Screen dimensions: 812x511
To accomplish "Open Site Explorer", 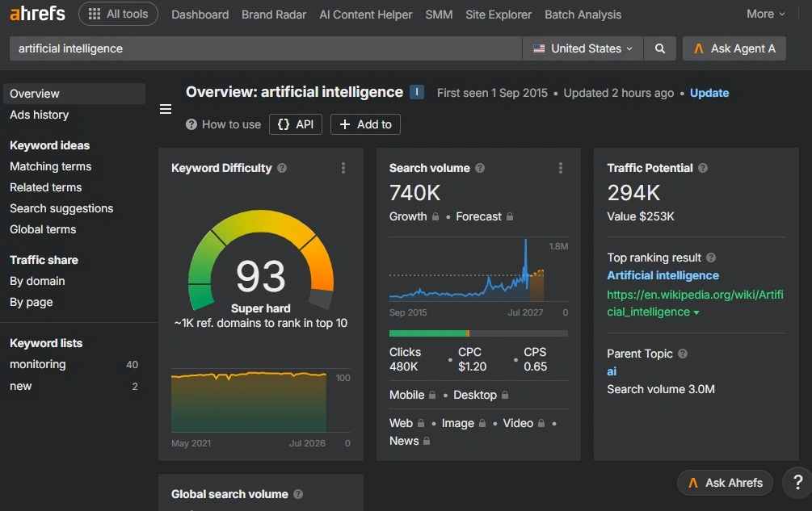I will pos(499,15).
